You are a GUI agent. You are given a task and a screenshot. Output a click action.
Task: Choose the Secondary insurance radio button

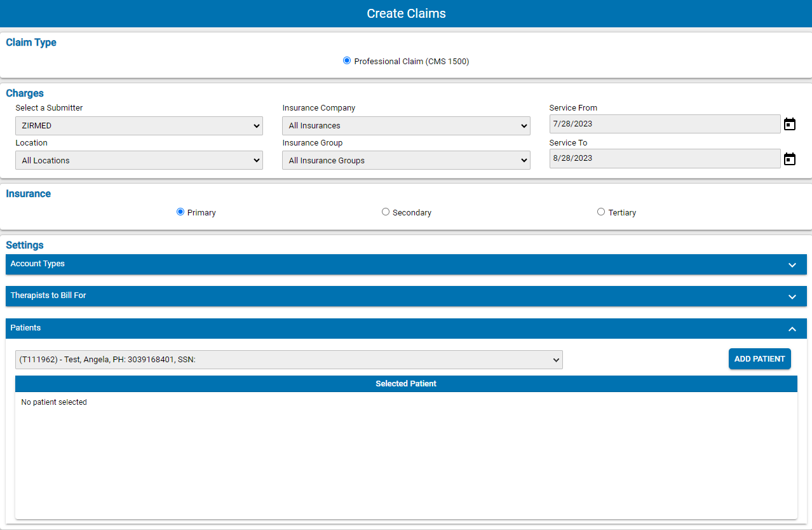tap(386, 212)
